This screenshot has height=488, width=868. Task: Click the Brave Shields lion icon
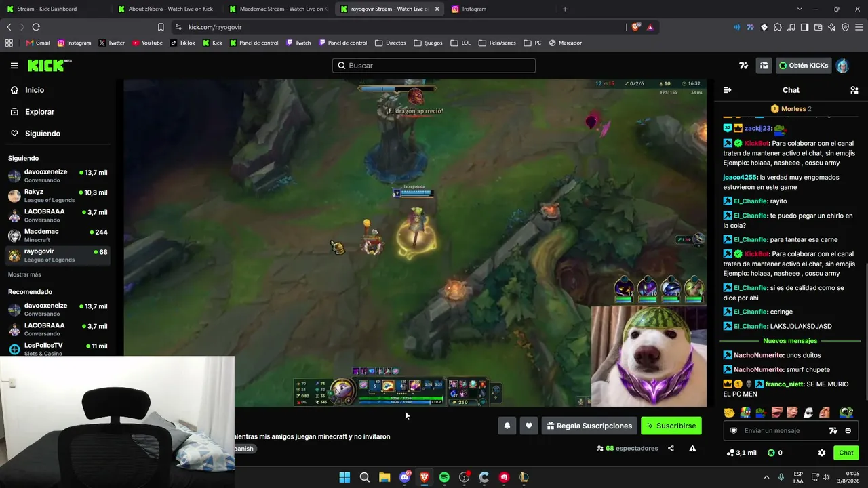[635, 27]
